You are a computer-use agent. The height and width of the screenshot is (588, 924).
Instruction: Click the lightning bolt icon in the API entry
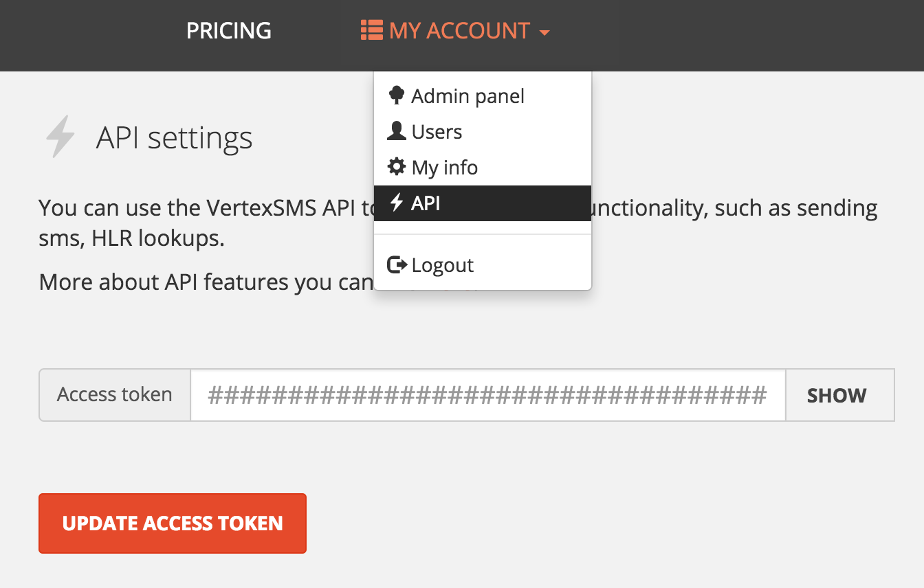tap(397, 203)
